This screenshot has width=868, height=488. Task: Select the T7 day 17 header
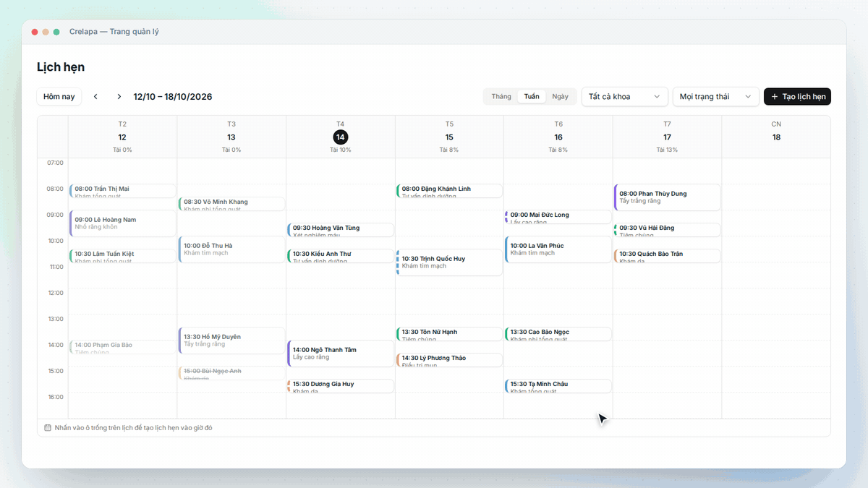668,137
